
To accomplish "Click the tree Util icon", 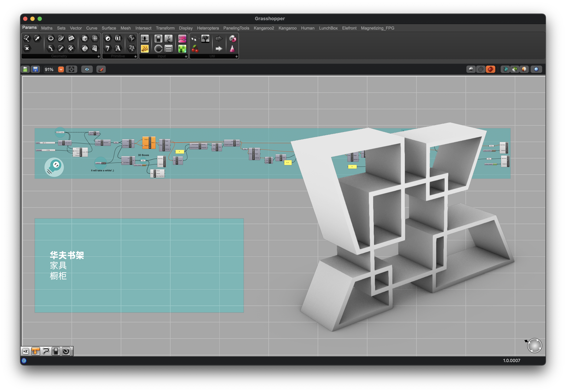I will [x=205, y=39].
